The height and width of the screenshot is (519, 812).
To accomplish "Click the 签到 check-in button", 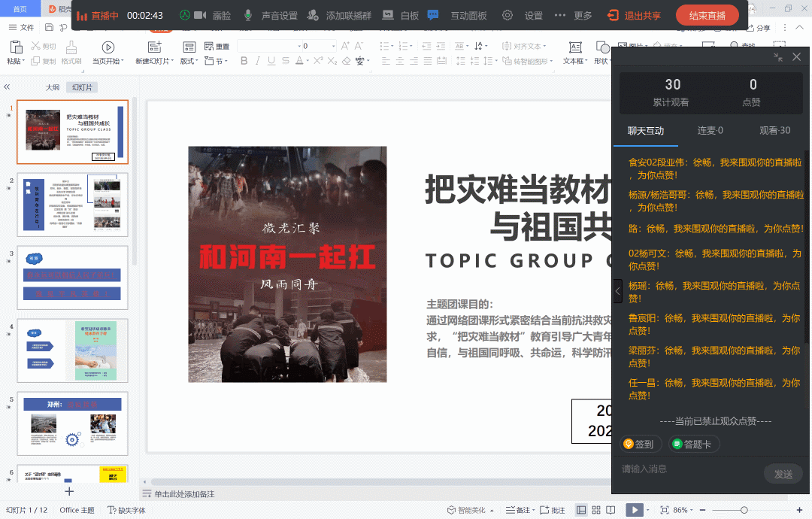I will [642, 444].
